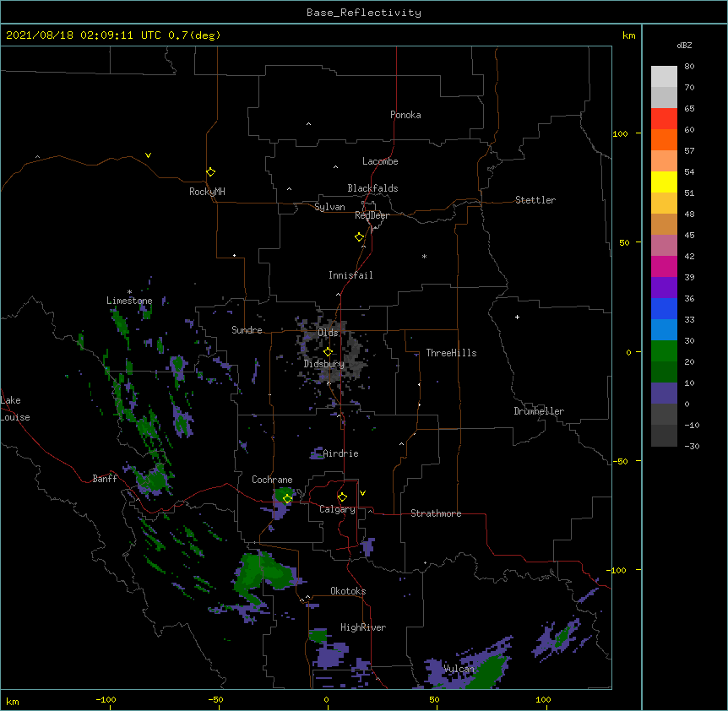Click the Olds town label

click(328, 333)
